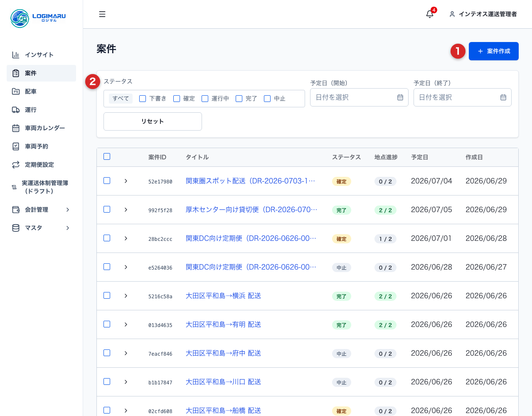Image resolution: width=532 pixels, height=416 pixels.
Task: Select row checkbox for 013d4635
Action: coord(107,324)
